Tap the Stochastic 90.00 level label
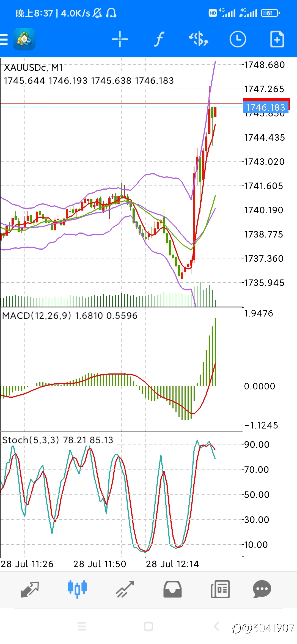 point(257,444)
